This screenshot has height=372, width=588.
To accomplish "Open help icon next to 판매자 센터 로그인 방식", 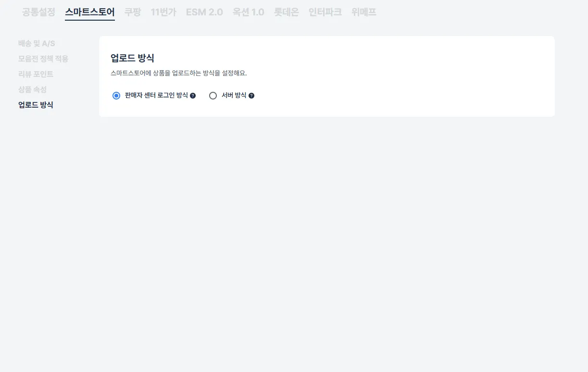I will coord(193,96).
